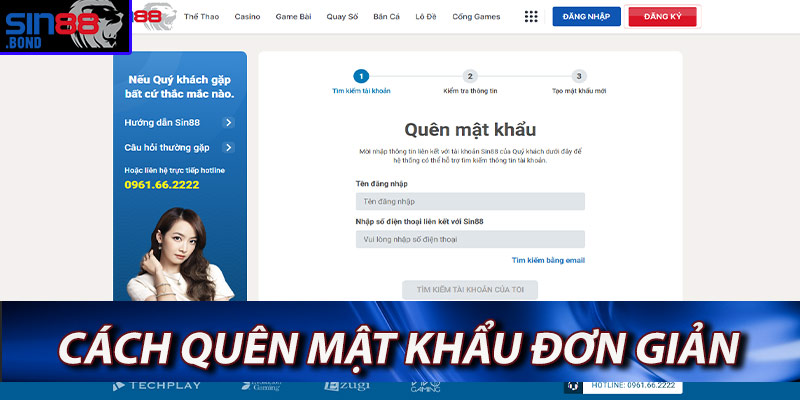Click Tìm kiếm bằng email link

coord(548,260)
